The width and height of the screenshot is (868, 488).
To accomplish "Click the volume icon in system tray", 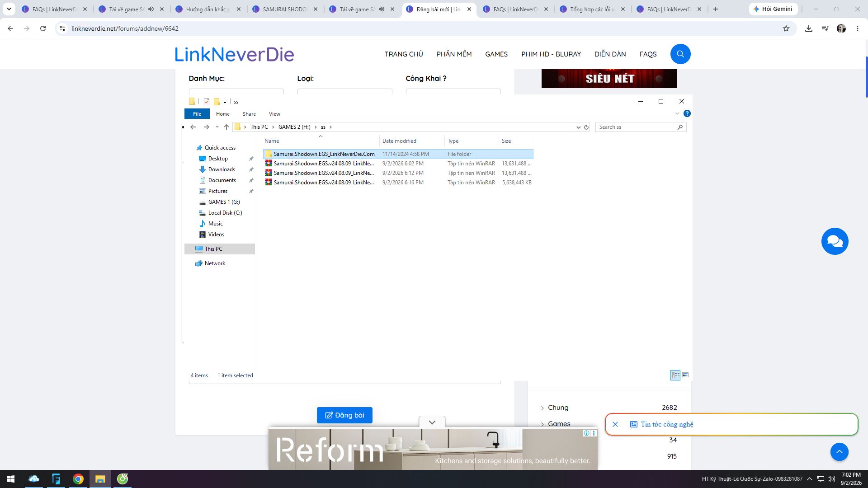I will pos(831,479).
